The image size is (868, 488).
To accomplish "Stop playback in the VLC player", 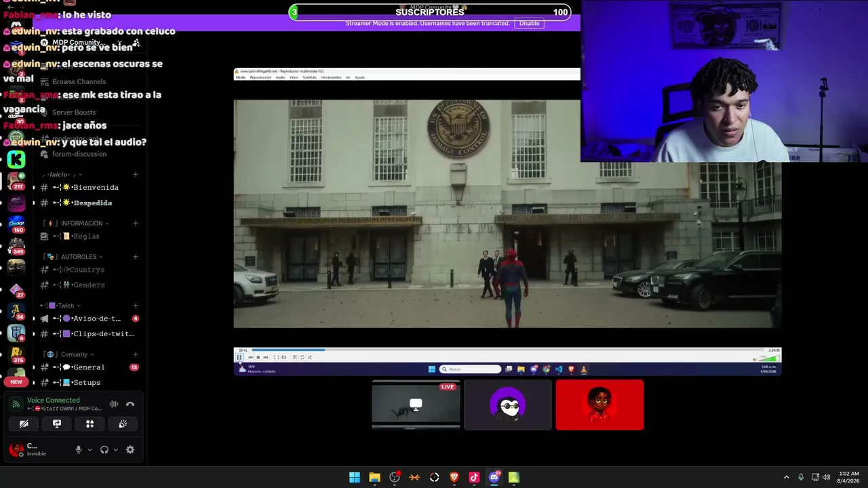I will [x=258, y=357].
